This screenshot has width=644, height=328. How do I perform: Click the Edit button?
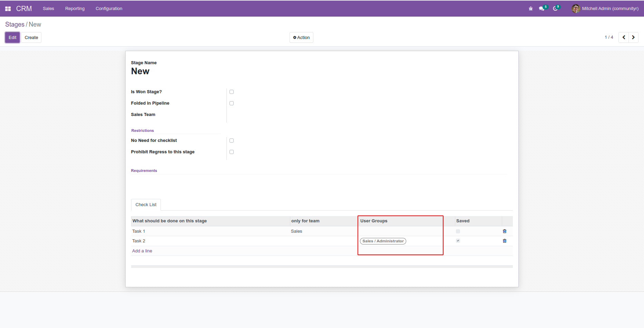point(12,37)
